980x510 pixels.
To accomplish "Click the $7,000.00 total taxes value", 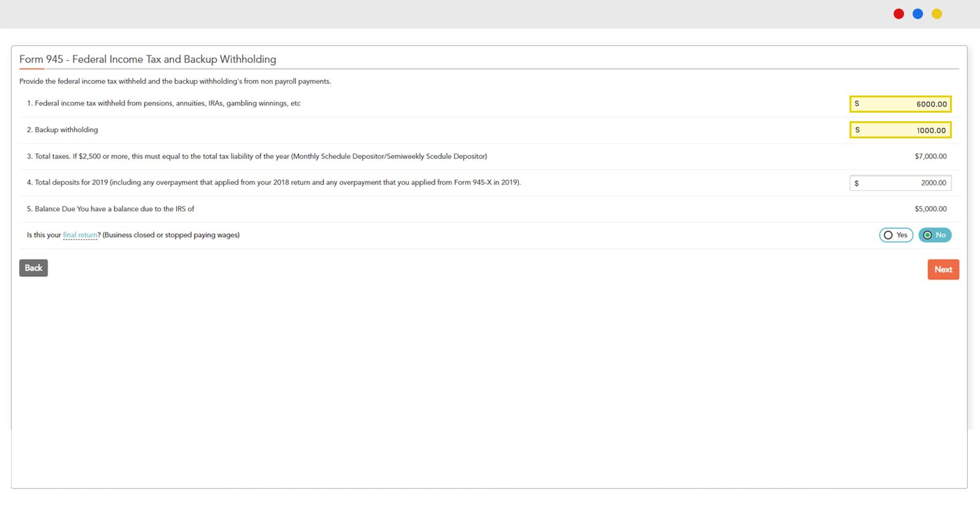I will pyautogui.click(x=930, y=157).
